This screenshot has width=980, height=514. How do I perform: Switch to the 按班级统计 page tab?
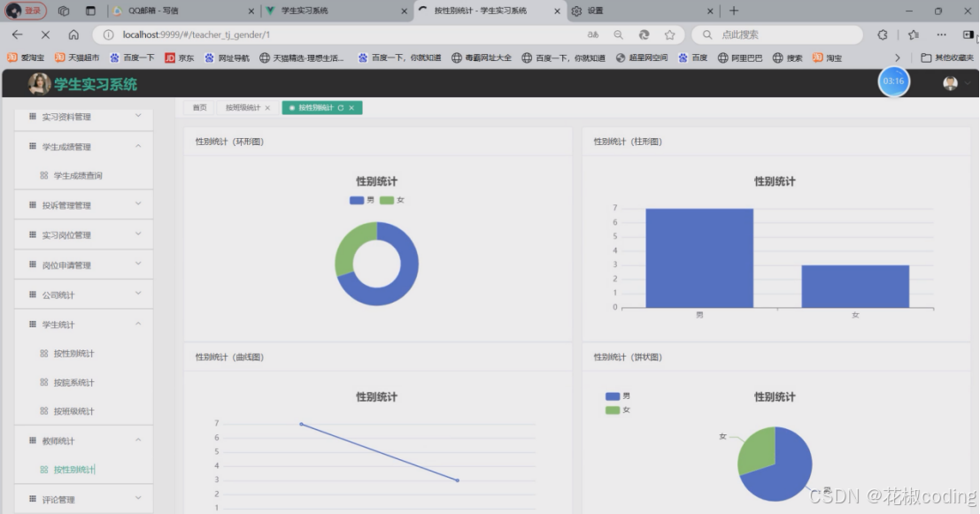(x=243, y=107)
